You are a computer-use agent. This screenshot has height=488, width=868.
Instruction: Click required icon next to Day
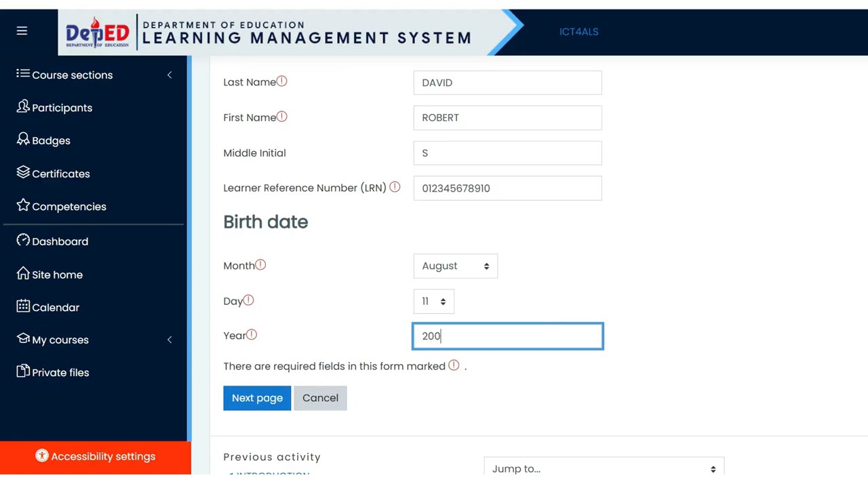coord(248,300)
